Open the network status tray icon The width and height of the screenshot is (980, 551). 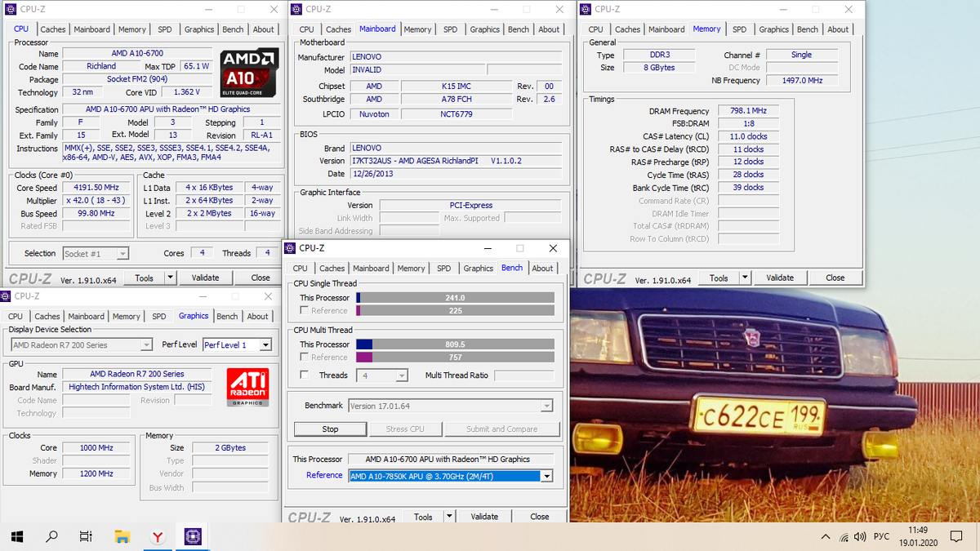click(x=843, y=537)
